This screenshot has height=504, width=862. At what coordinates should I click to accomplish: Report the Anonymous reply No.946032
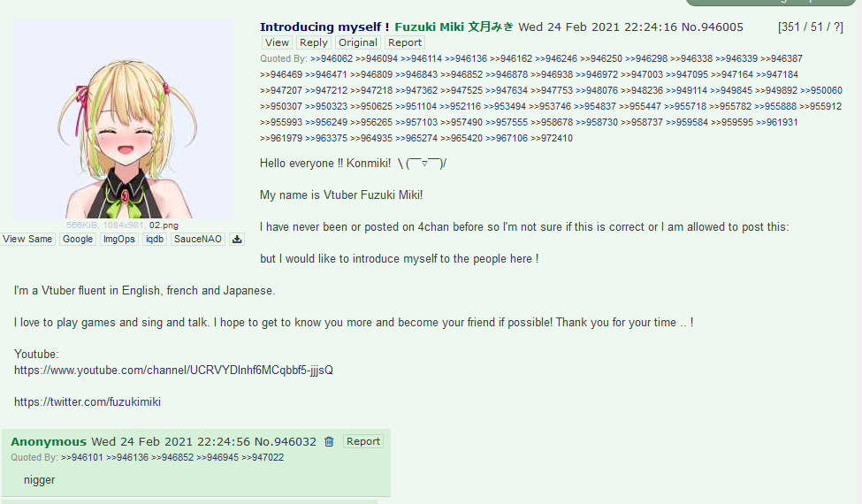(362, 441)
